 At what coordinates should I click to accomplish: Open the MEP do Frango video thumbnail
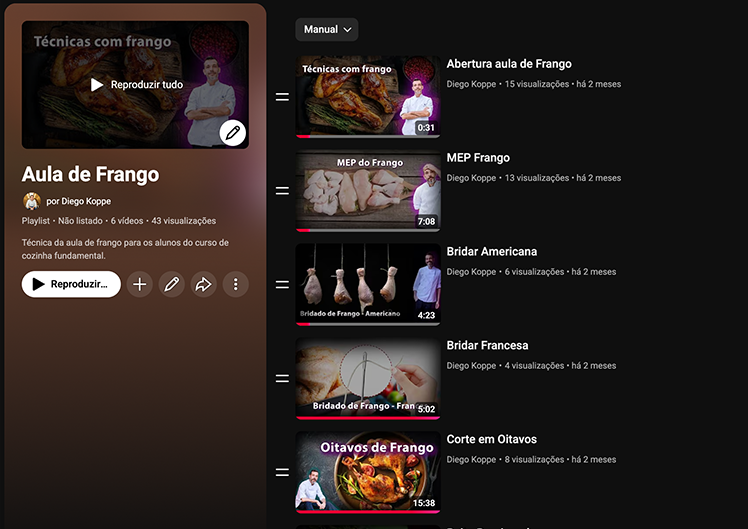[x=368, y=191]
